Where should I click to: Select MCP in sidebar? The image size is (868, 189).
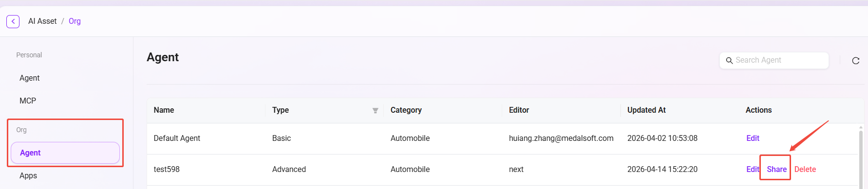click(x=28, y=101)
